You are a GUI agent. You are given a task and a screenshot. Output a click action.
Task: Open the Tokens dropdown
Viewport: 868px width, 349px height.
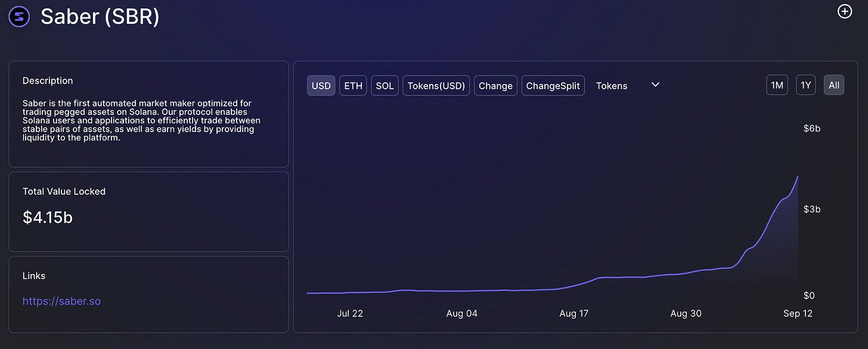(x=628, y=86)
